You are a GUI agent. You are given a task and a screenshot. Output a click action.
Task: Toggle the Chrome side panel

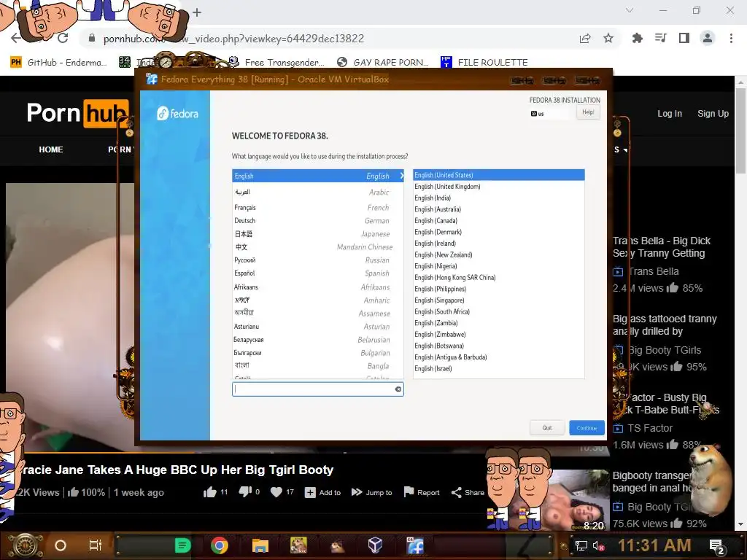[684, 38]
